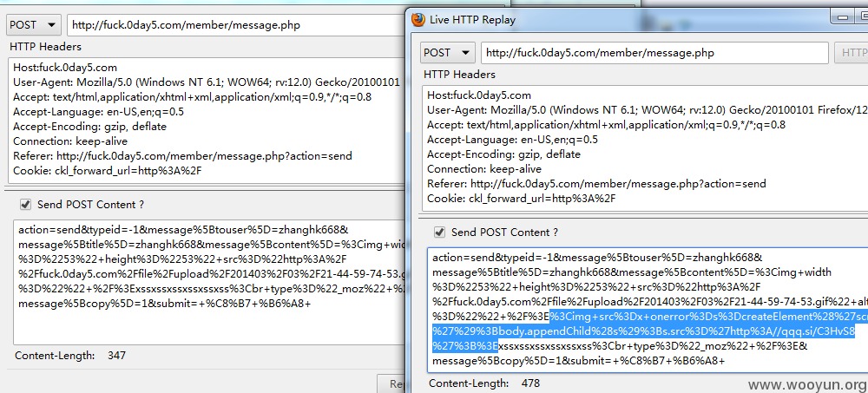868x393 pixels.
Task: Uncheck Send POST Content in the back window
Action: (x=25, y=205)
